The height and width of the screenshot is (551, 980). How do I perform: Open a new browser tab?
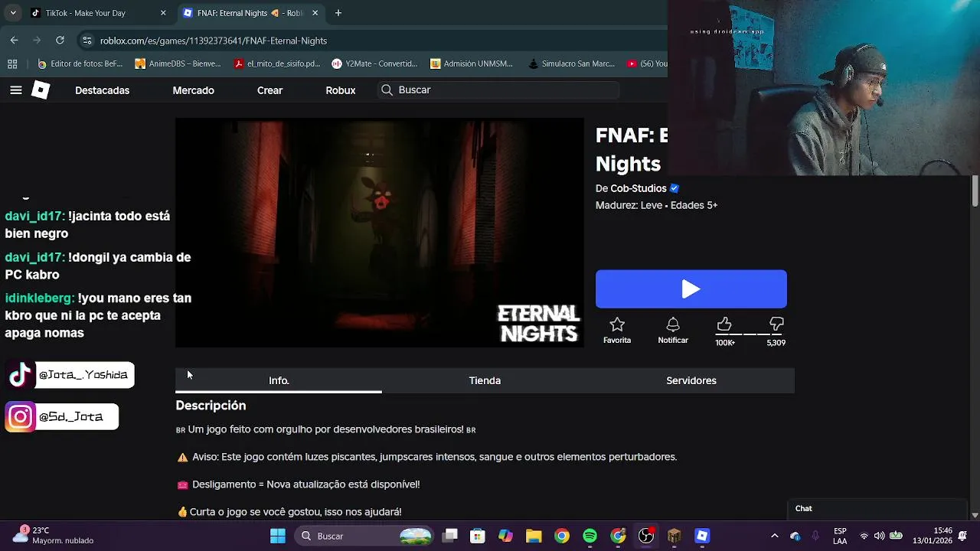point(338,13)
